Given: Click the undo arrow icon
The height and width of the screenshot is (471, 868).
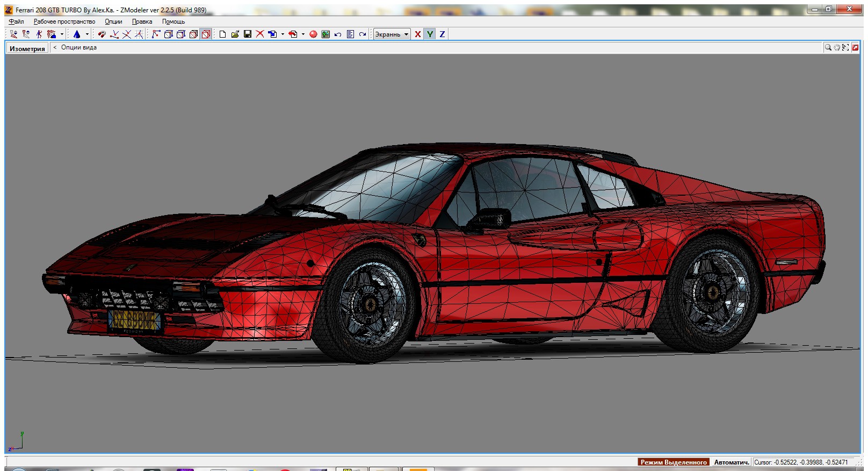Looking at the screenshot, I should click(338, 34).
